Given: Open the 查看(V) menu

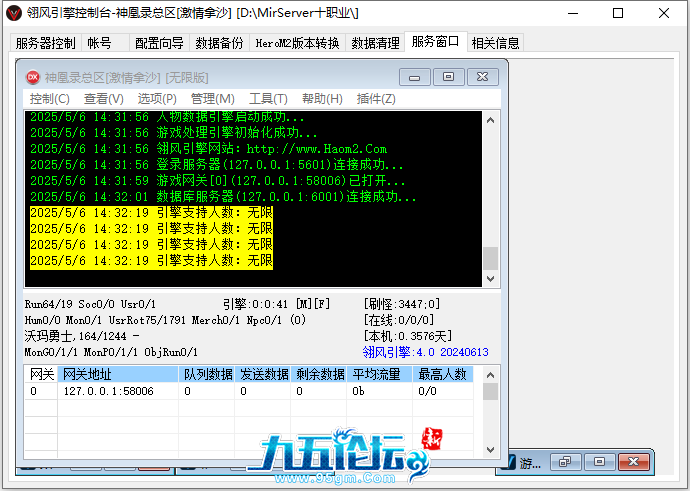Looking at the screenshot, I should [104, 99].
